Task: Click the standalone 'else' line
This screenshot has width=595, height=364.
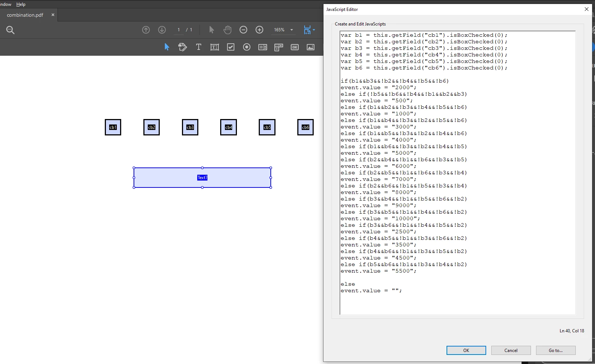Action: pyautogui.click(x=348, y=284)
